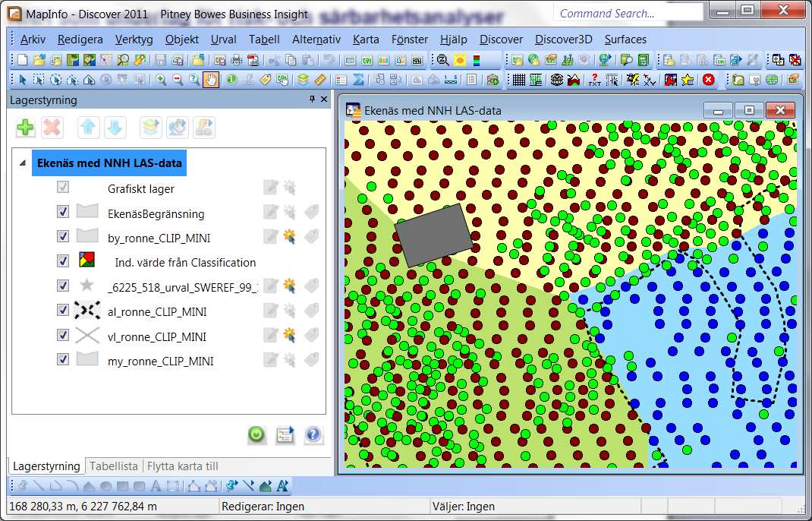Click in the Command Search field

point(628,14)
